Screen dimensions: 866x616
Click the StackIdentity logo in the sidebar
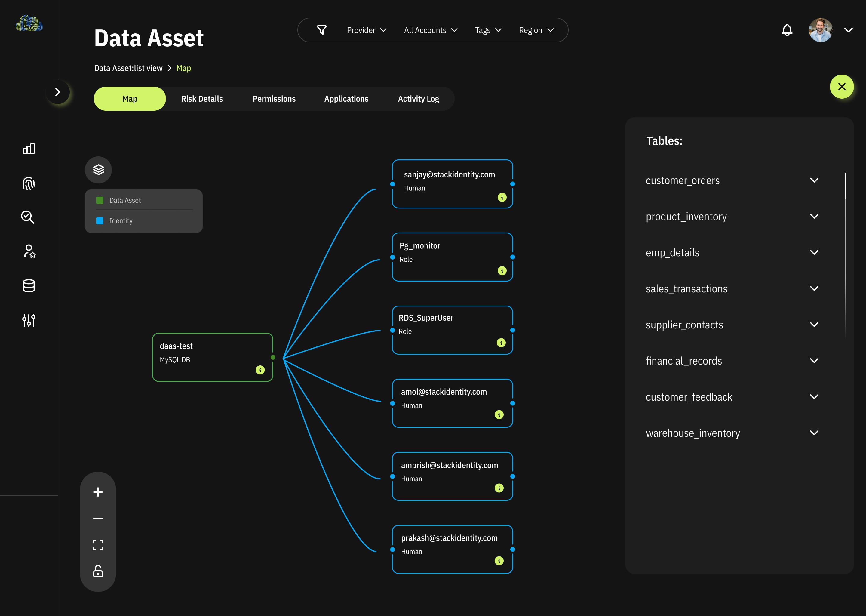29,23
